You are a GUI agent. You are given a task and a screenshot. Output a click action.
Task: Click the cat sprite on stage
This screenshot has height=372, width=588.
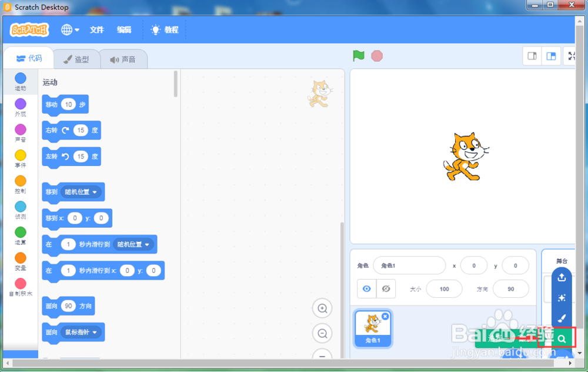(465, 157)
